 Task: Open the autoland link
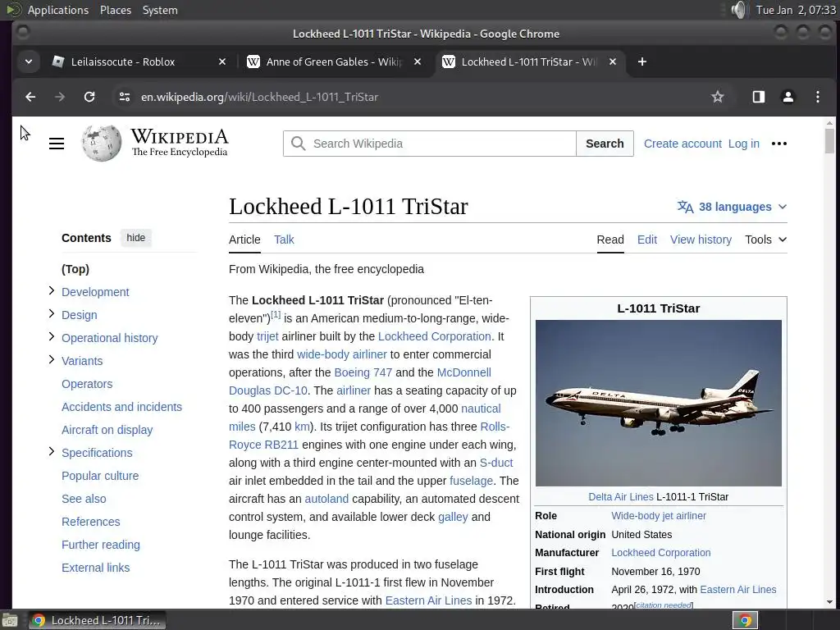coord(326,499)
